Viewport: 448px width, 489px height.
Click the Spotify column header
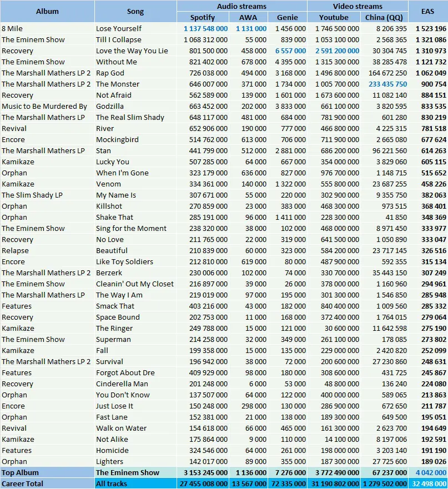[x=203, y=17]
